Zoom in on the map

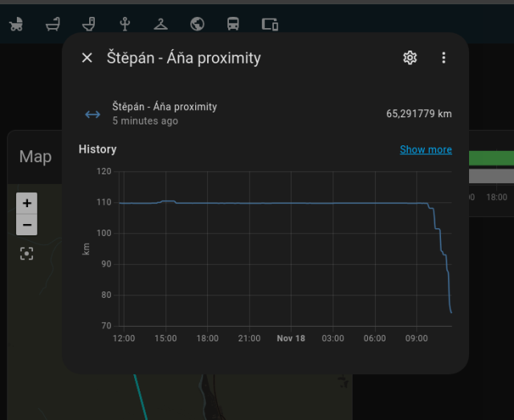pos(27,203)
